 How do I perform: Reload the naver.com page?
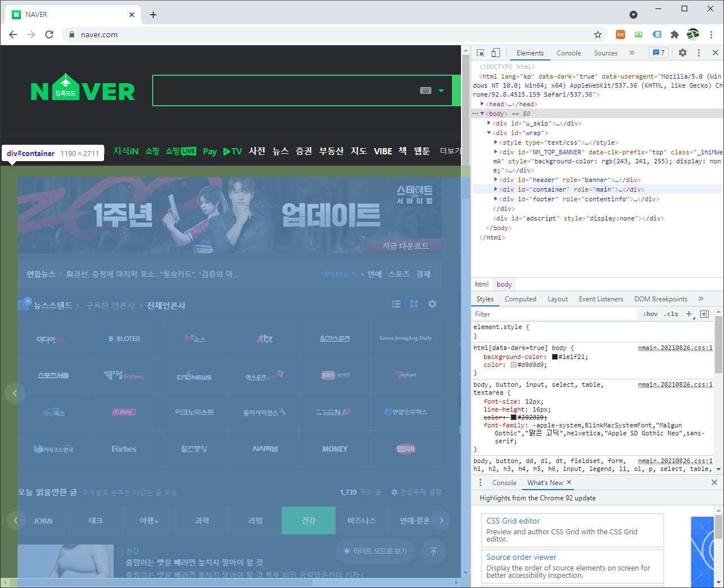[49, 34]
